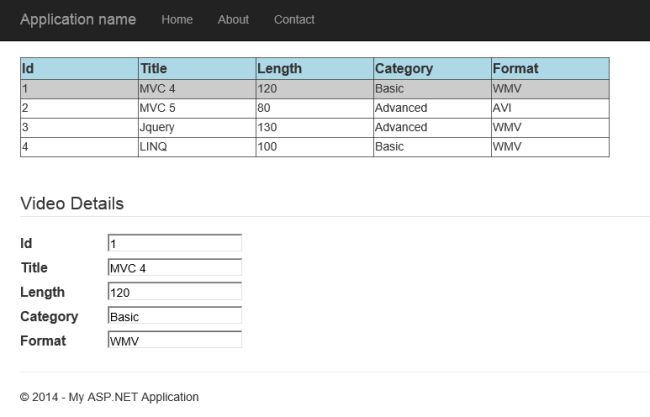Open the Home nav link

[177, 20]
